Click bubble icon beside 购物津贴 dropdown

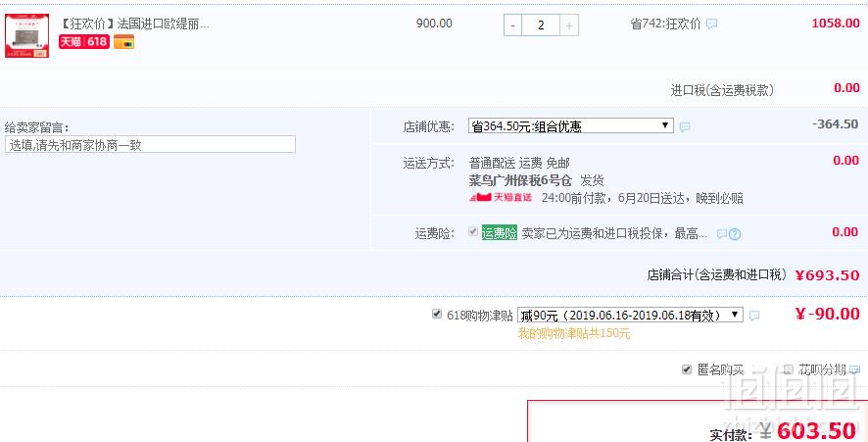754,316
